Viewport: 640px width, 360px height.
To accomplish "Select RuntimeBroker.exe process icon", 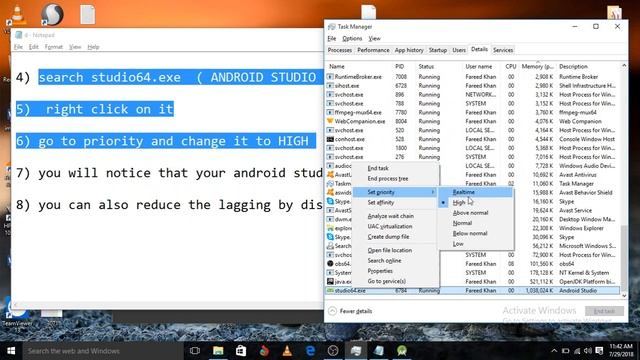I will click(330, 77).
